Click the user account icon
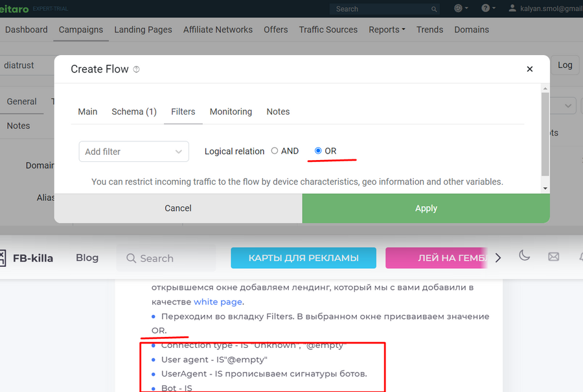583x392 pixels. coord(513,8)
